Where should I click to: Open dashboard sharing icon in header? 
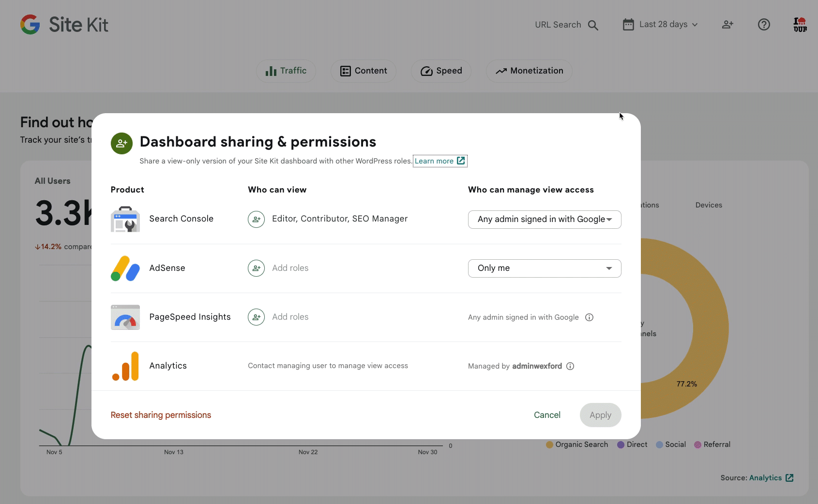[x=727, y=25]
